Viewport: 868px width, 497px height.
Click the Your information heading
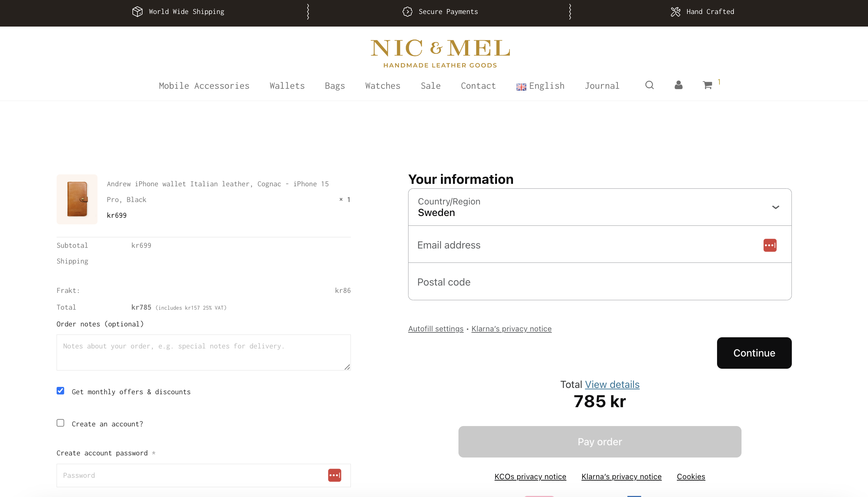tap(461, 179)
